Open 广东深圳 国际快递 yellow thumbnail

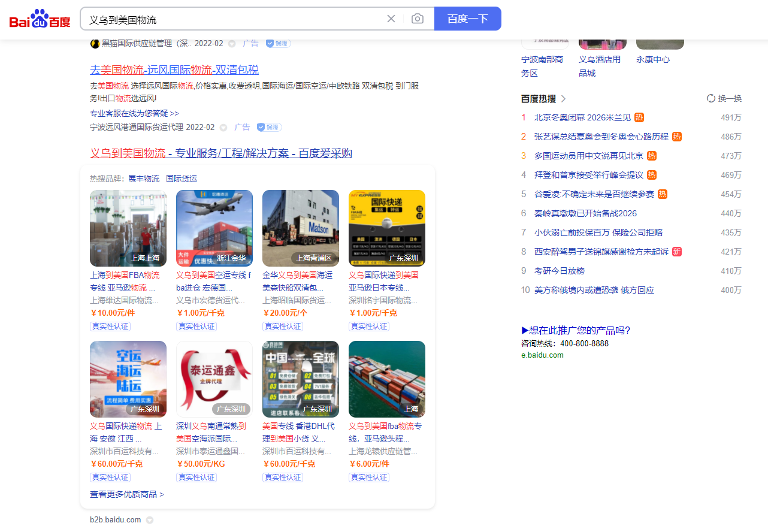(387, 228)
